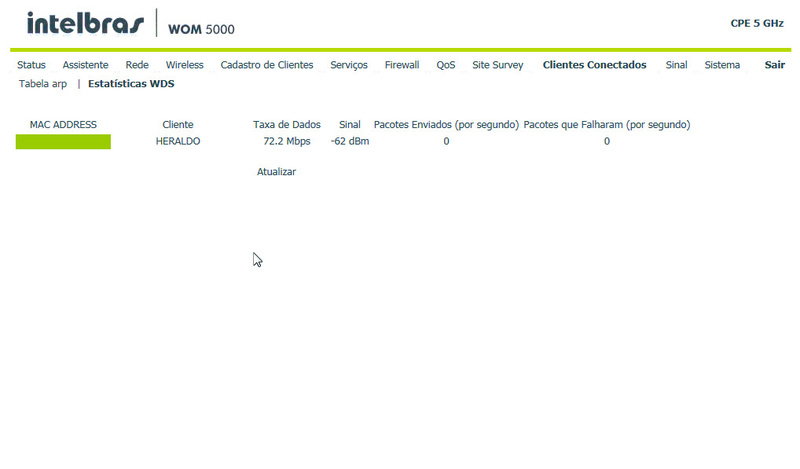800x469 pixels.
Task: Open the Sistema menu
Action: click(x=722, y=65)
